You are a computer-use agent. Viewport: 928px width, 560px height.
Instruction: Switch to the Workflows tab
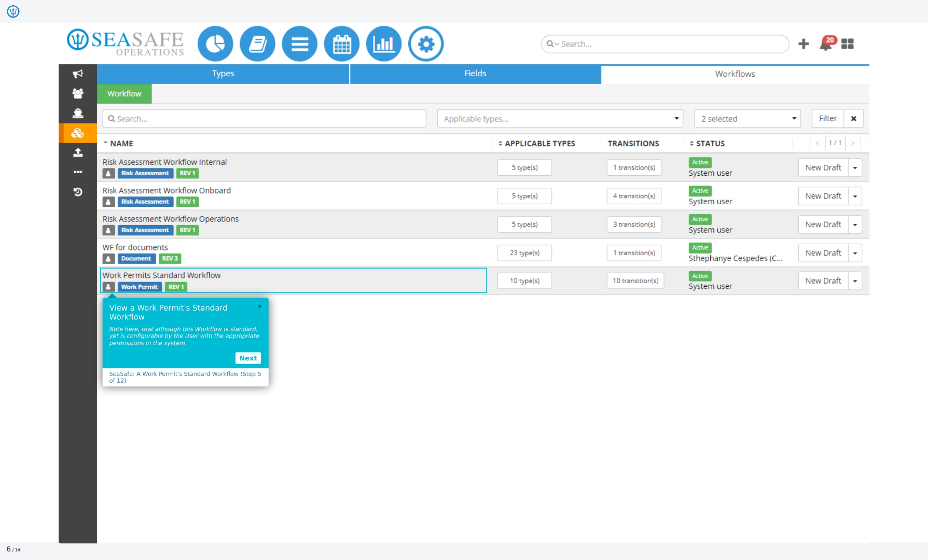coord(735,74)
